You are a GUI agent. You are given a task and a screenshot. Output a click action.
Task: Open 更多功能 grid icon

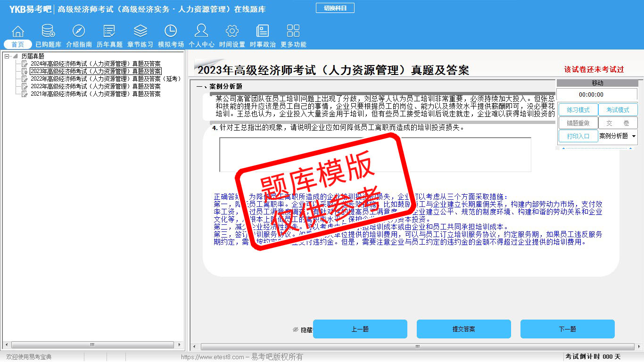293,32
